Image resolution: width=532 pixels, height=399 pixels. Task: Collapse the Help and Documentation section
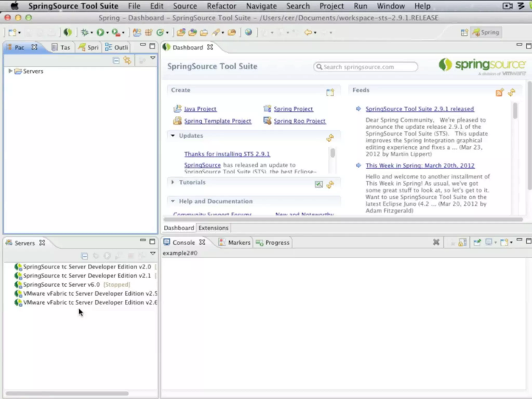[x=172, y=201]
